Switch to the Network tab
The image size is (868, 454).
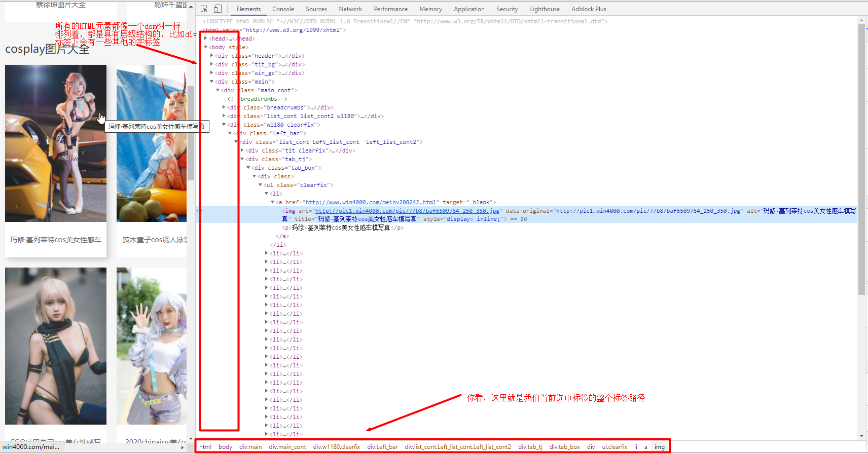[350, 9]
